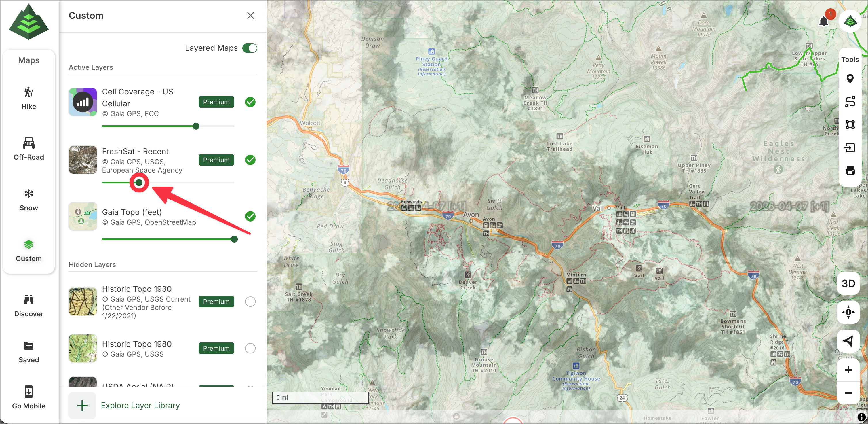Turn off the Layered Maps toggle

click(250, 48)
